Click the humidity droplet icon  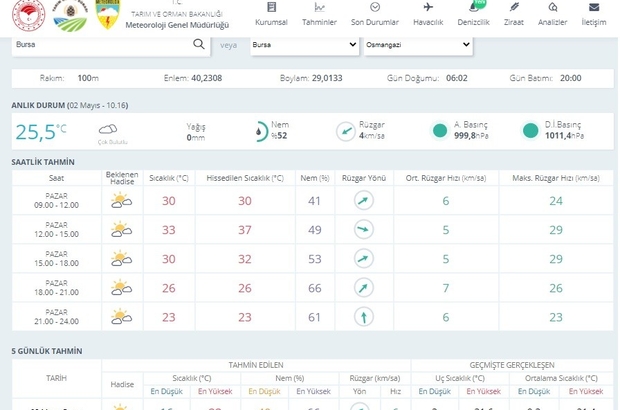click(259, 131)
